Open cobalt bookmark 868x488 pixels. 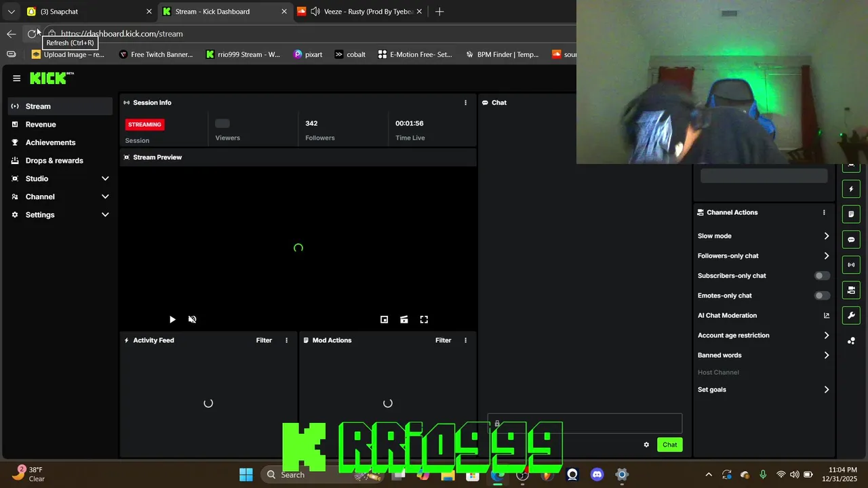[x=351, y=54]
